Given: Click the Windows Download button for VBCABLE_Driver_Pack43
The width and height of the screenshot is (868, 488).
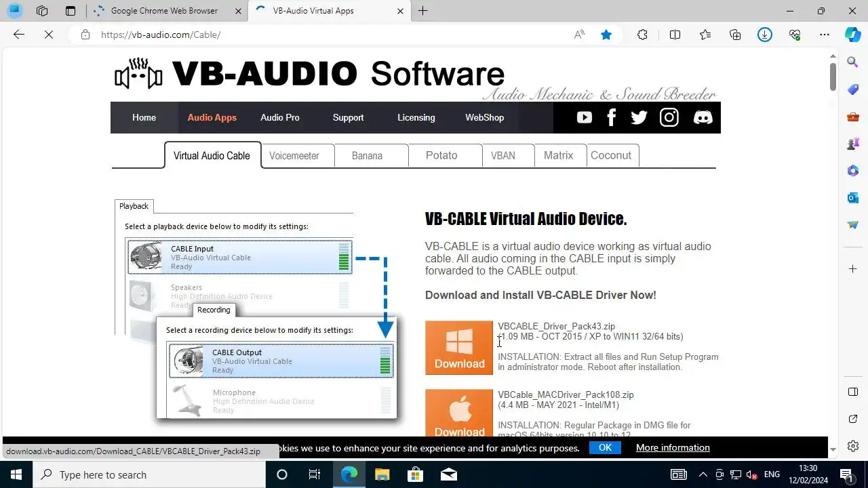Looking at the screenshot, I should point(459,348).
